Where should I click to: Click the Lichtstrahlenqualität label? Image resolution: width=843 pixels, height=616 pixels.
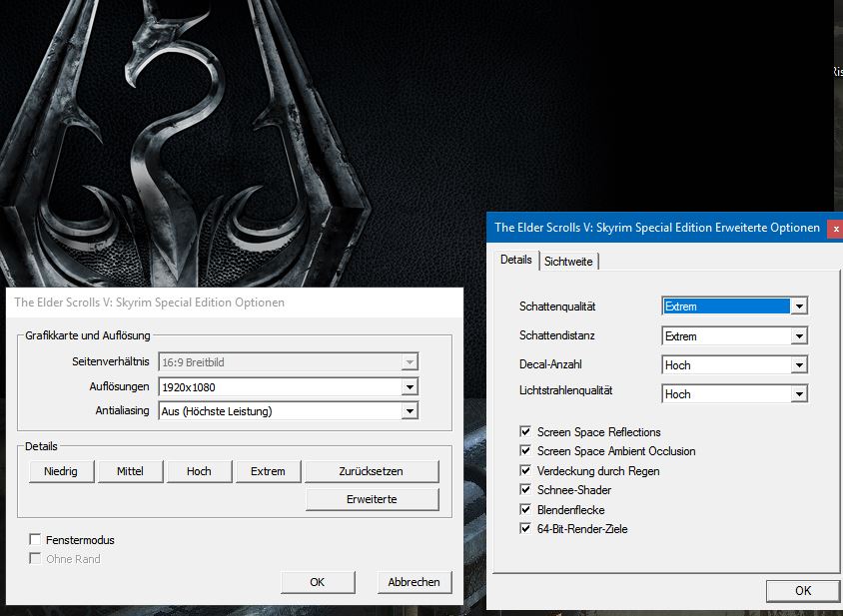click(x=566, y=390)
